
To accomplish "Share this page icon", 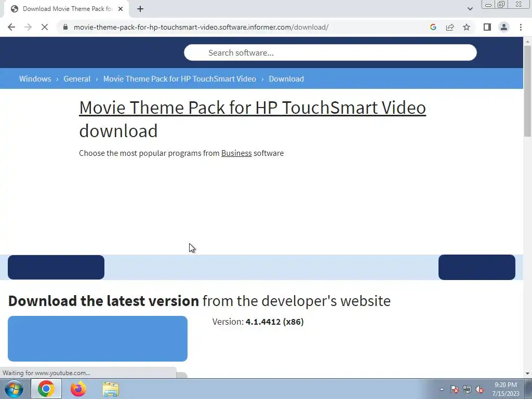I will pyautogui.click(x=450, y=27).
